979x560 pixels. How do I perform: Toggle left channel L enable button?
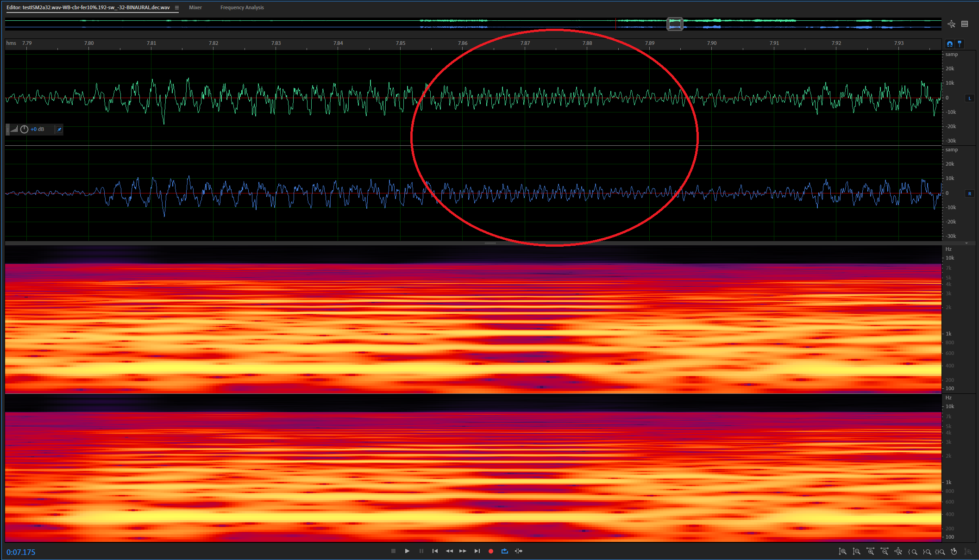[x=970, y=98]
